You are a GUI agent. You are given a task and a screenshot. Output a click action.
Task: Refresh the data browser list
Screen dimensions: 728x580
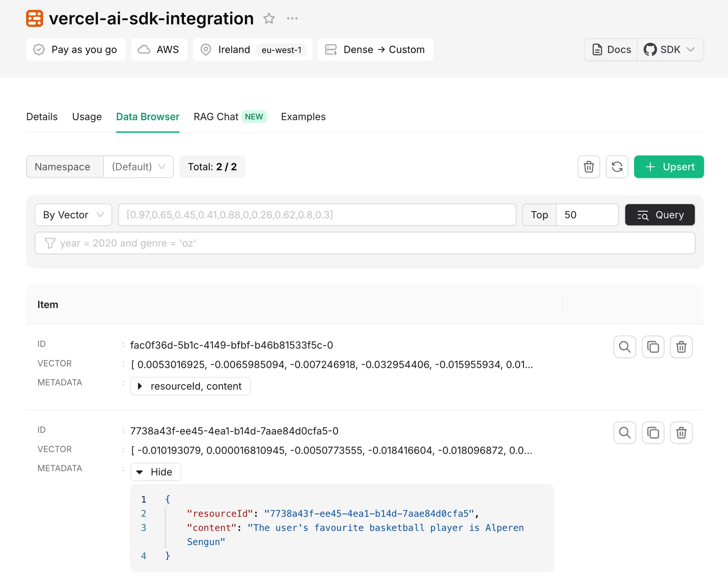coord(617,167)
